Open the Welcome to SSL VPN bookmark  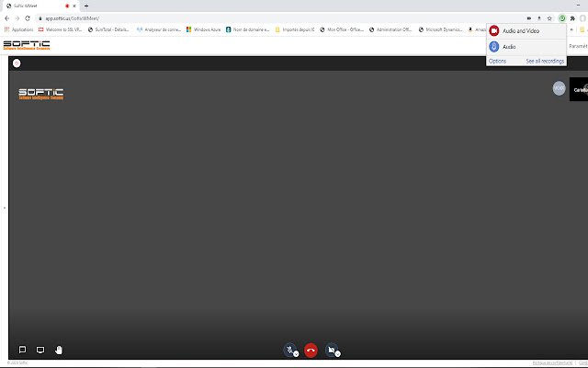tap(60, 29)
